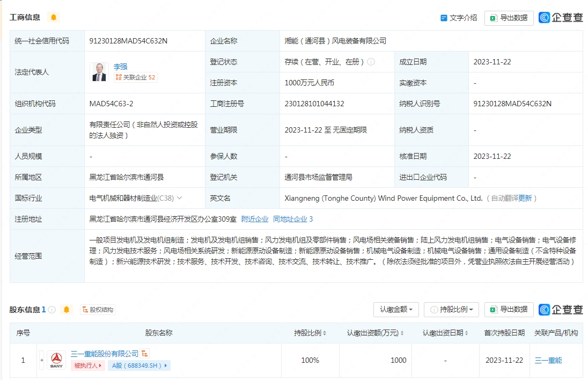
Task: Select company name 湘能（通河县）风电装备有限公司
Action: tap(335, 41)
